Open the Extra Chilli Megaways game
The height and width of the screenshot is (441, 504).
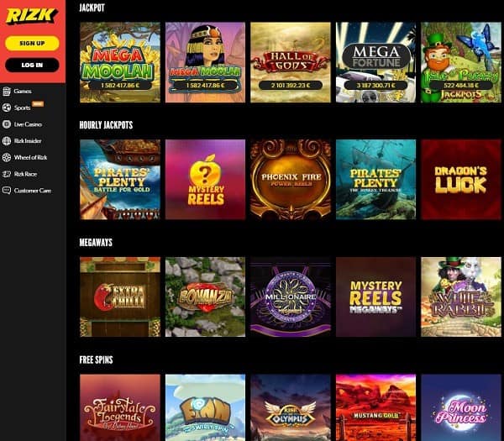(x=120, y=297)
